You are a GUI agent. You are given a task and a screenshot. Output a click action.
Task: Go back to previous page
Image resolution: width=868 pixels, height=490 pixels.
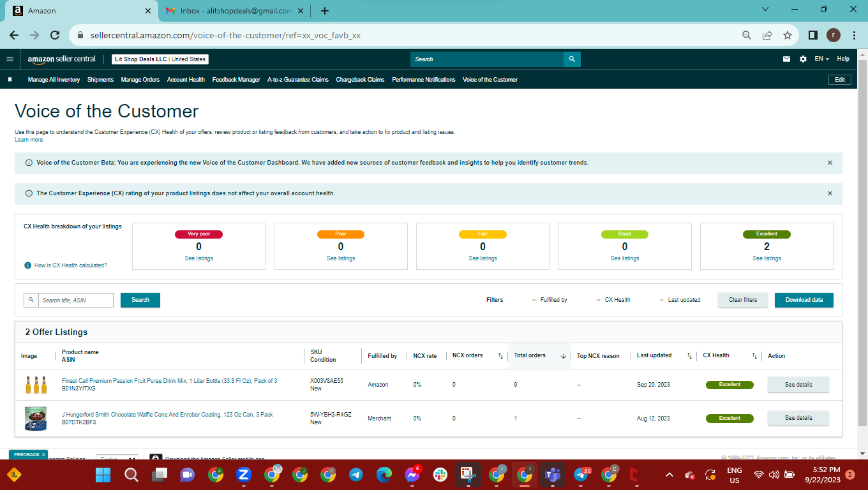14,35
